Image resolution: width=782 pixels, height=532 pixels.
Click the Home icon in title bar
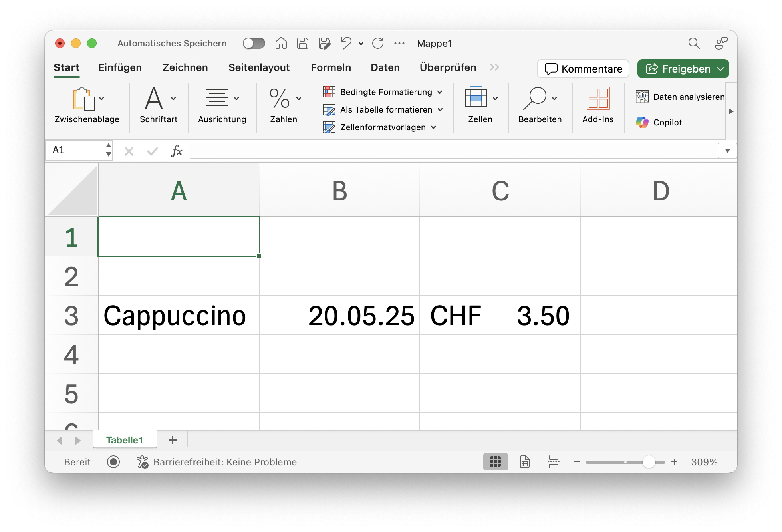[281, 43]
